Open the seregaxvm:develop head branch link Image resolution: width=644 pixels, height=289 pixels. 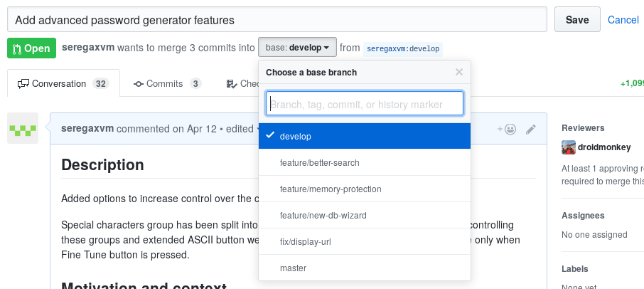point(402,49)
